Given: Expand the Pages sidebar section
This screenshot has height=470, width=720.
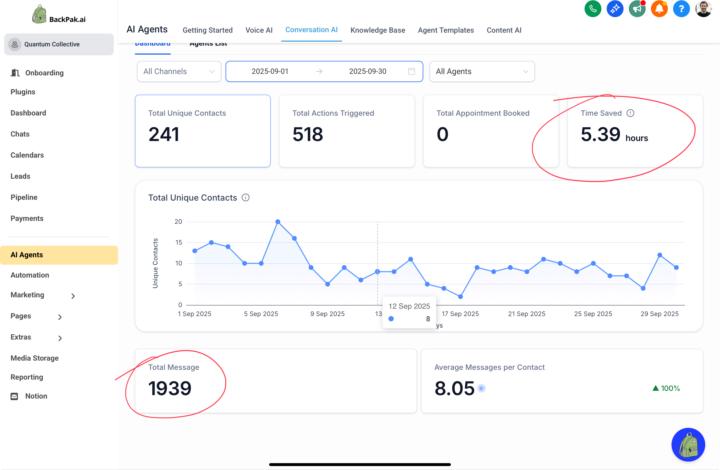Looking at the screenshot, I should click(x=60, y=316).
